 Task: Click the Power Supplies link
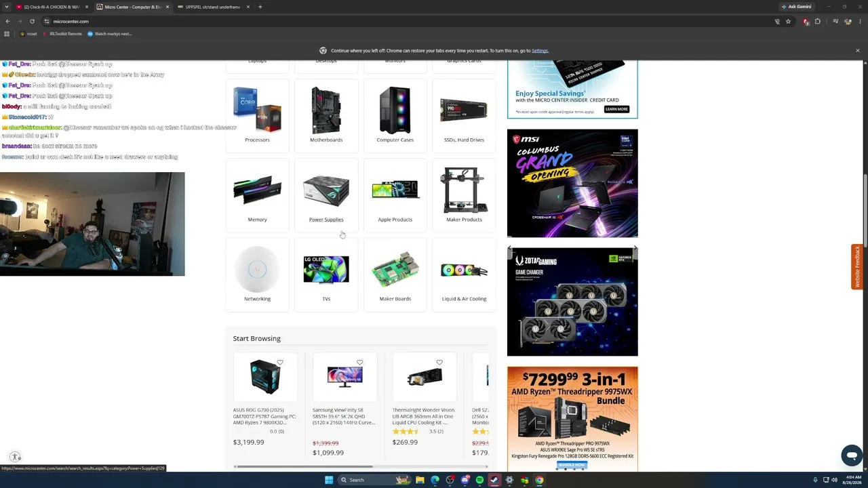(326, 220)
